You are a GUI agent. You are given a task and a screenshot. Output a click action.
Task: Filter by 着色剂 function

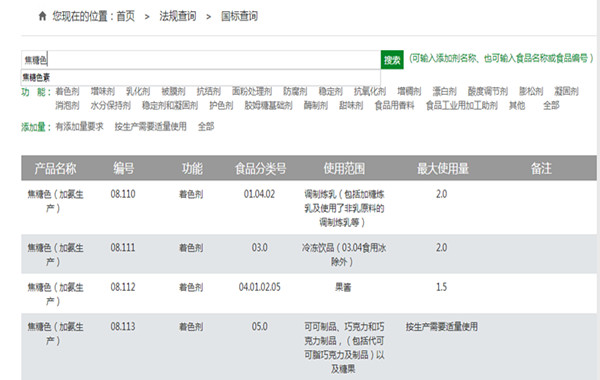coord(67,91)
